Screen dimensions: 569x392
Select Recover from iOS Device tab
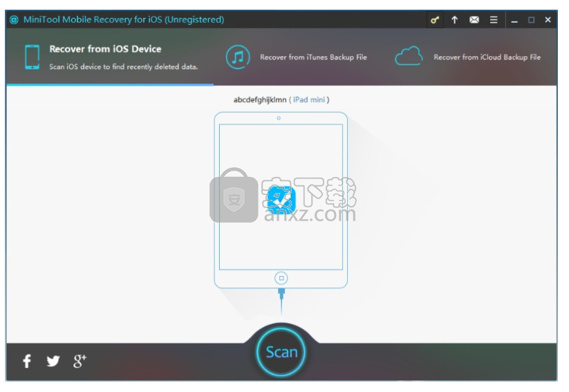[x=111, y=57]
